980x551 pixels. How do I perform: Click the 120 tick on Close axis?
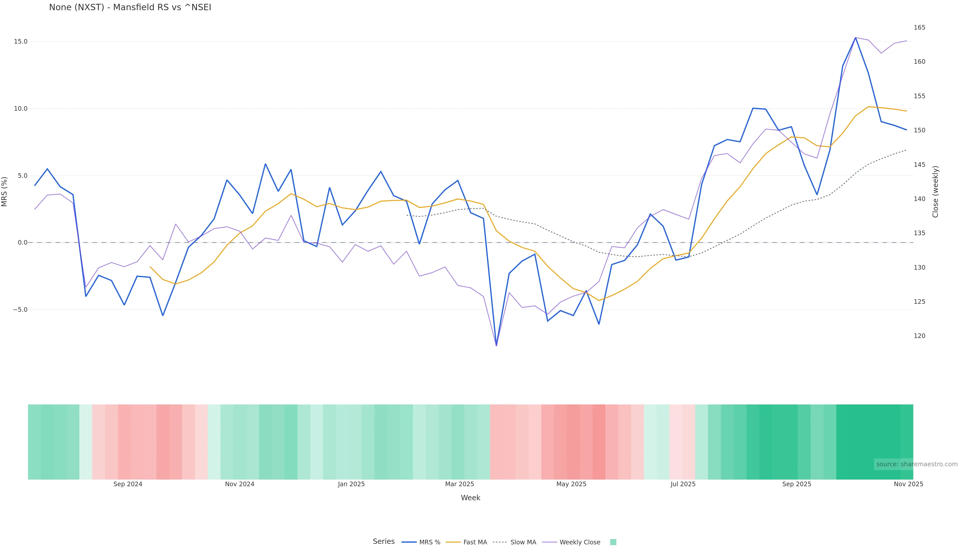pos(920,336)
